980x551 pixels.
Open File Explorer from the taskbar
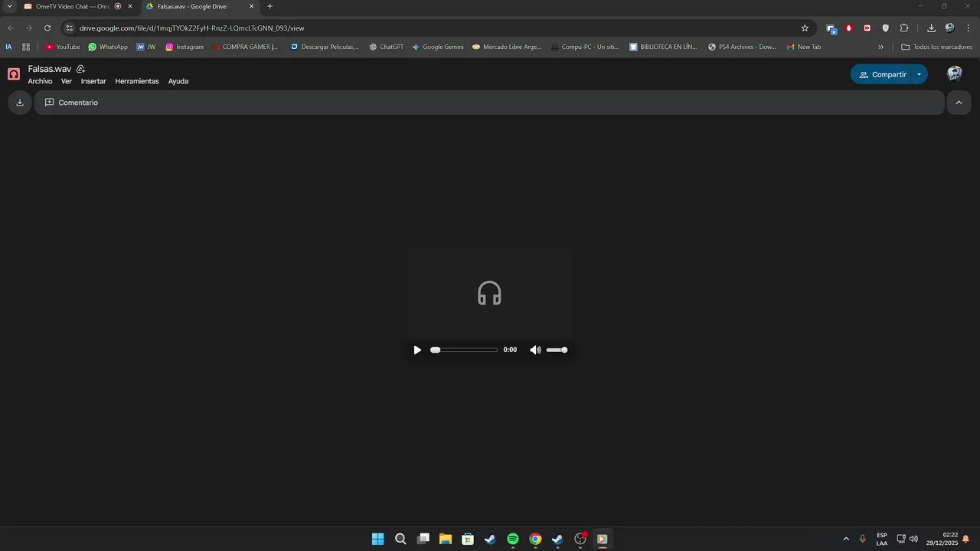[445, 539]
